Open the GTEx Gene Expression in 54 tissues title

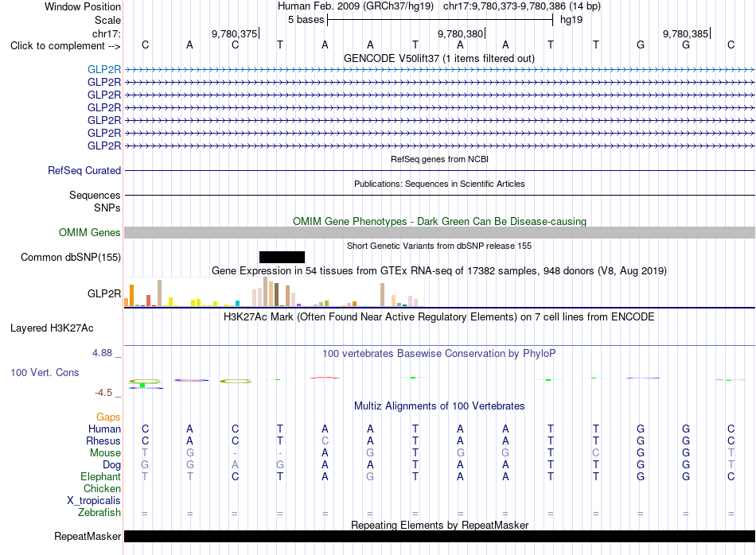pyautogui.click(x=439, y=271)
